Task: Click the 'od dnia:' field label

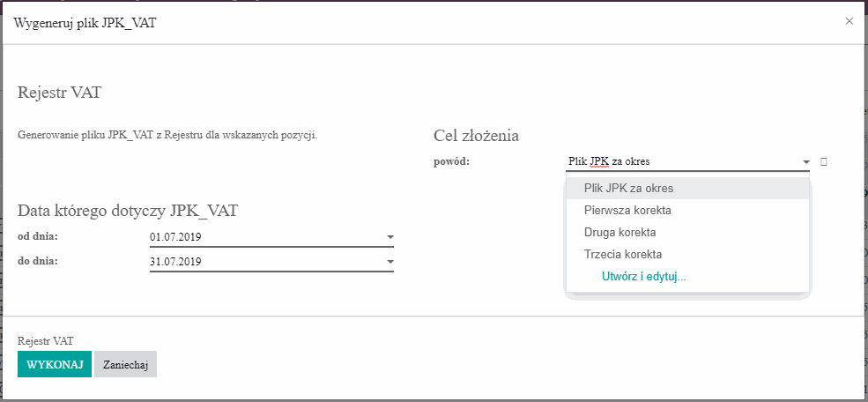Action: coord(37,237)
